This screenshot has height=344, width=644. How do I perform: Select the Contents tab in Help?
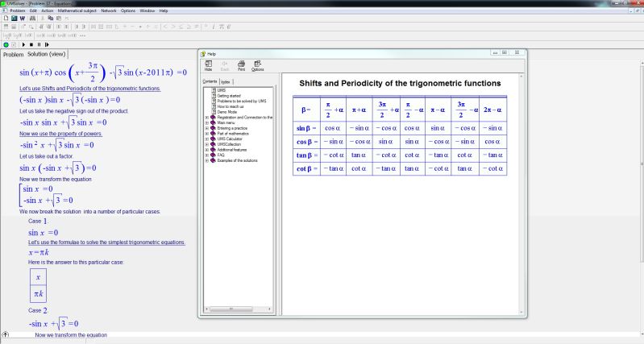point(210,81)
